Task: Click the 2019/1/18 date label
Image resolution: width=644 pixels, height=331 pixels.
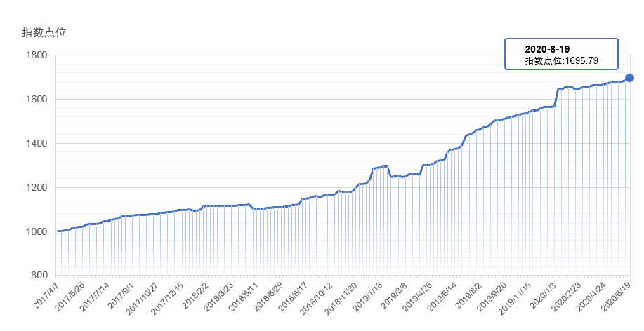Action: click(367, 296)
